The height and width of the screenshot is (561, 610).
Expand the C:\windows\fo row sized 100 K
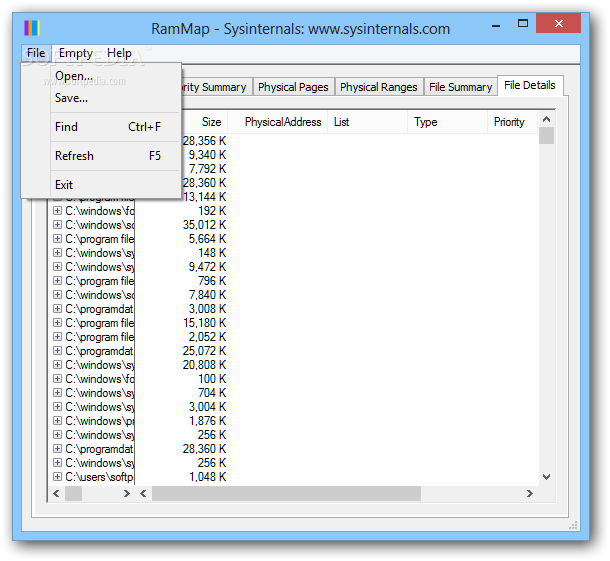click(57, 379)
